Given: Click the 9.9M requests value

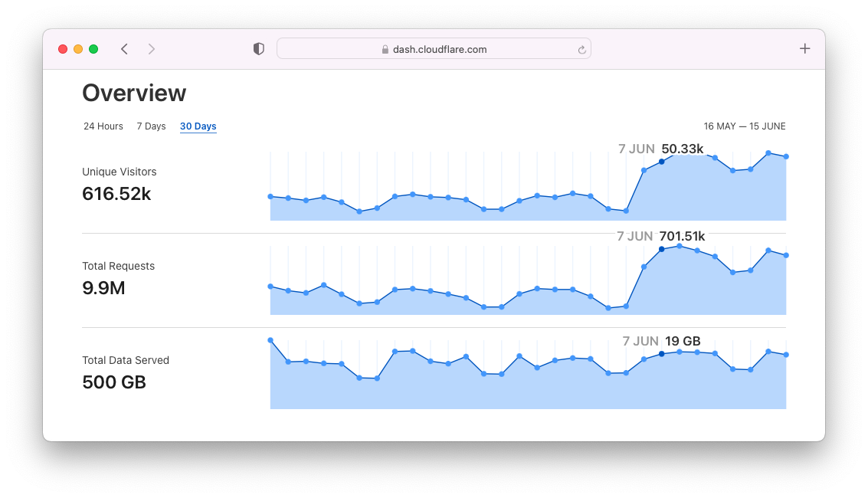Looking at the screenshot, I should pyautogui.click(x=103, y=288).
